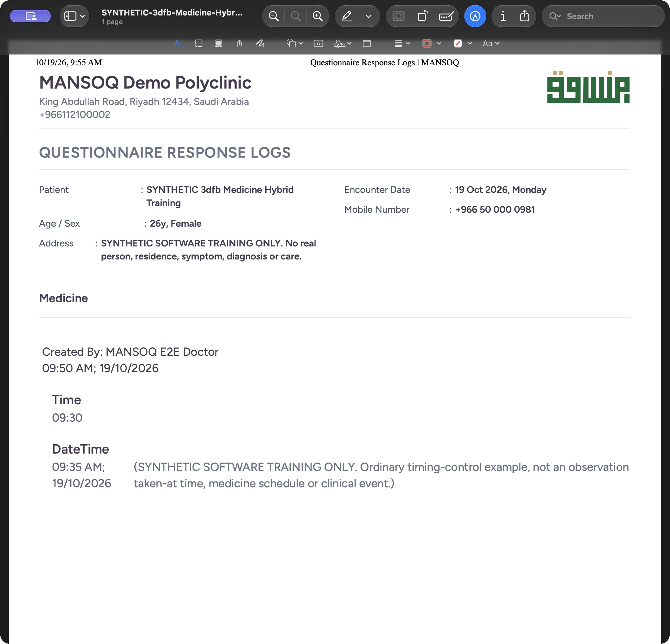Toggle the sidebar view button
The height and width of the screenshot is (644, 670).
click(70, 16)
